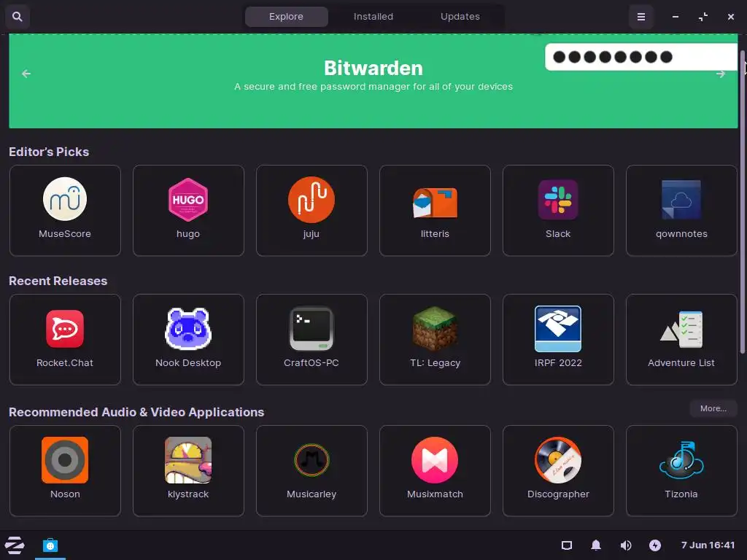Open the qownnotes app icon
747x560 pixels.
click(681, 200)
